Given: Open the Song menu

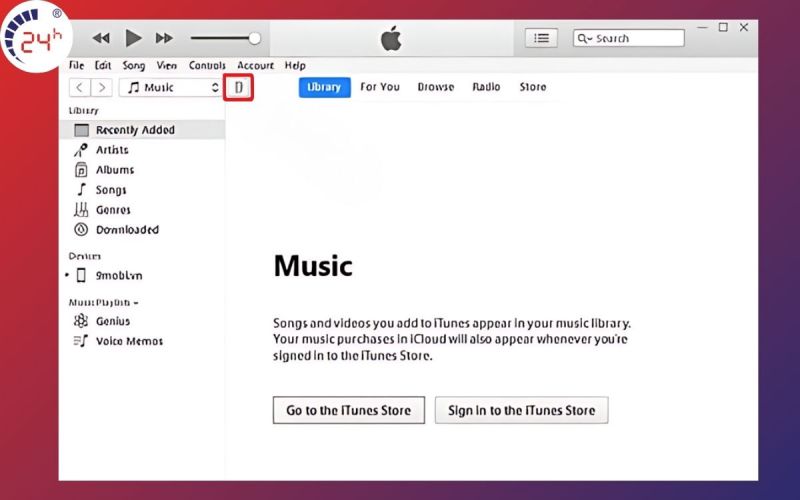Looking at the screenshot, I should pos(134,65).
